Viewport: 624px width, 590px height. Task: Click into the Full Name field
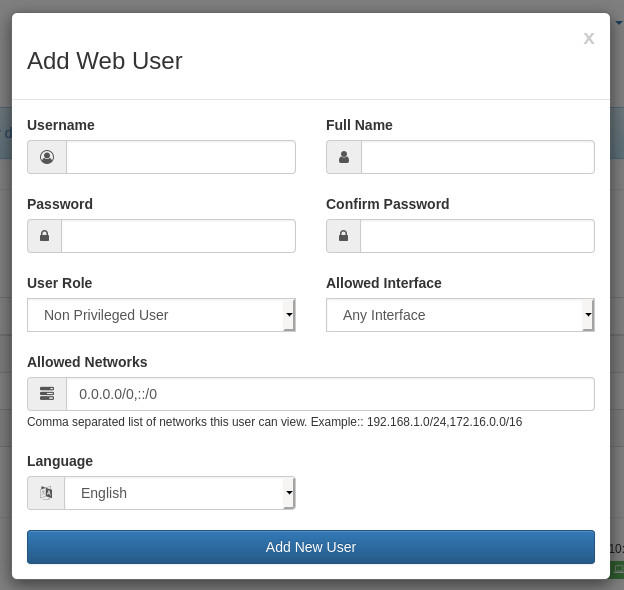[x=477, y=157]
